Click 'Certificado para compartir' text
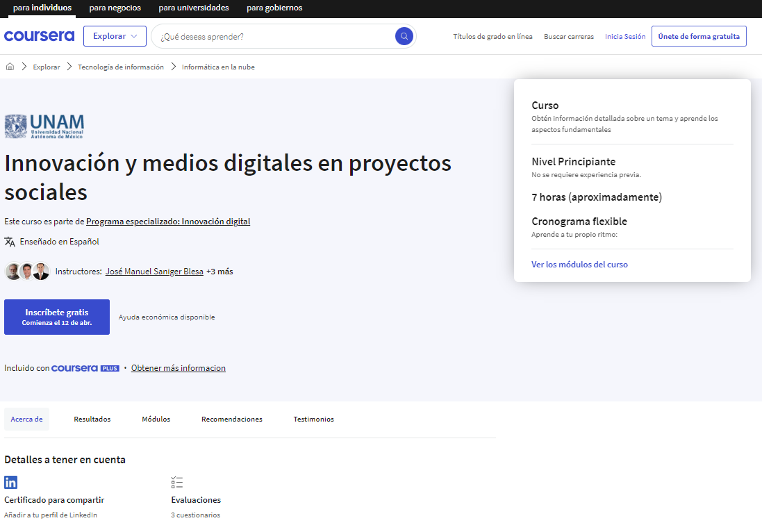The width and height of the screenshot is (762, 532). 54,500
